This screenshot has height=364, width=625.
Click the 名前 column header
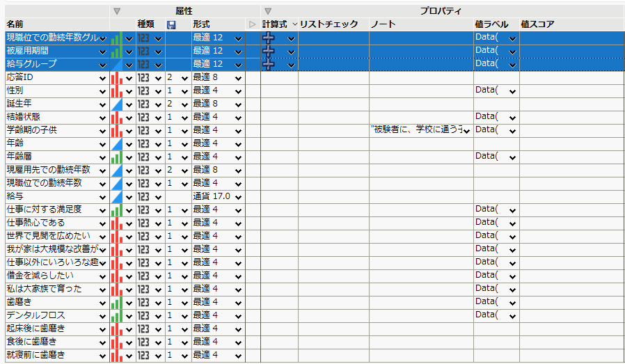(15, 24)
